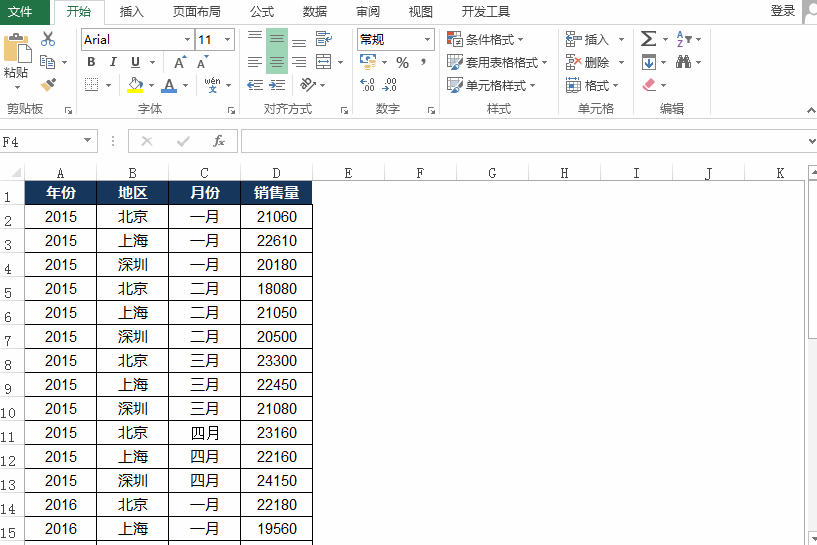Open 单元格样式 dropdown
The height and width of the screenshot is (545, 817).
[x=491, y=85]
